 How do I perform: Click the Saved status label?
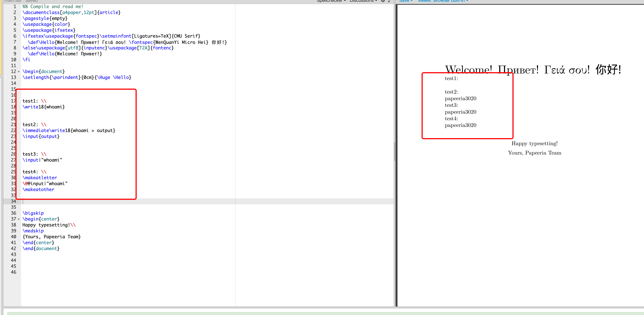pos(31,1)
